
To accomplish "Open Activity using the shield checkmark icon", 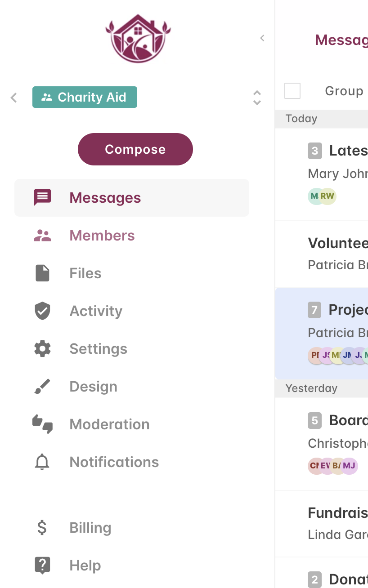I will click(x=42, y=311).
